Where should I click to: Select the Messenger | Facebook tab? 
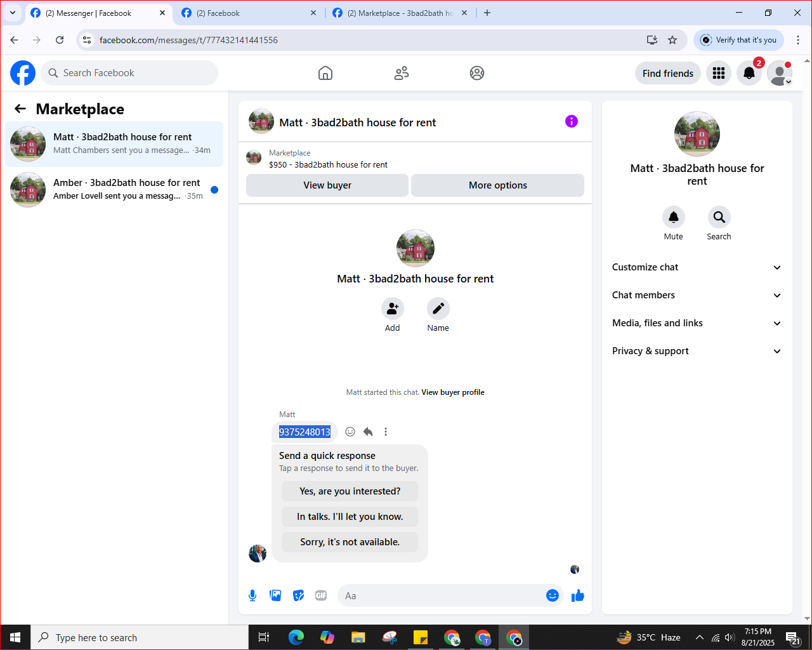[97, 13]
